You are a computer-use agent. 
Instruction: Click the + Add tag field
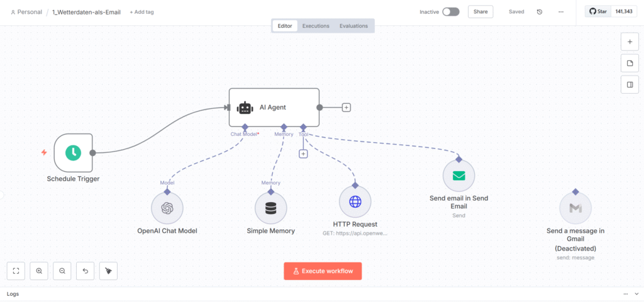(x=141, y=12)
